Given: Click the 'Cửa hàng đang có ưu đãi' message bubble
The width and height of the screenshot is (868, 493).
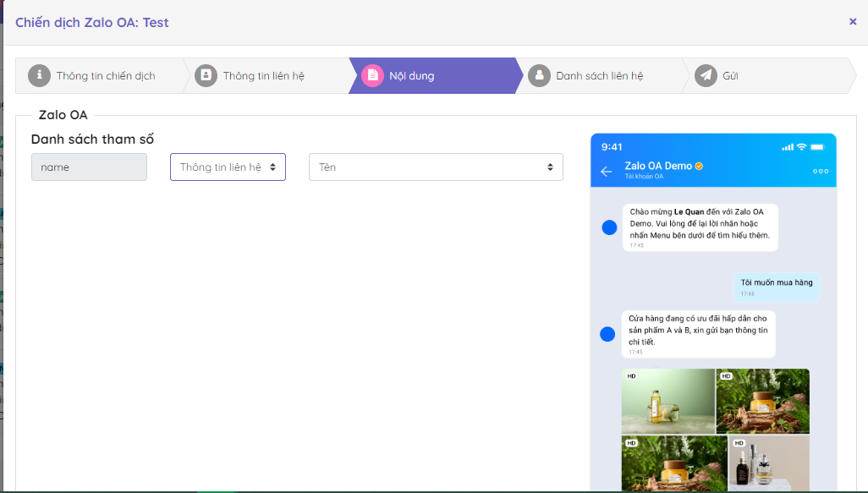Looking at the screenshot, I should [698, 334].
